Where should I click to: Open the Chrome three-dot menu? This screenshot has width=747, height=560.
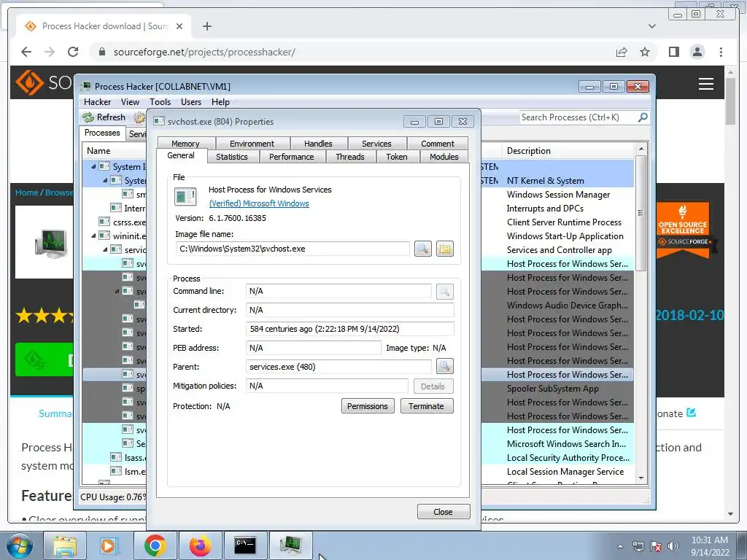pos(721,52)
